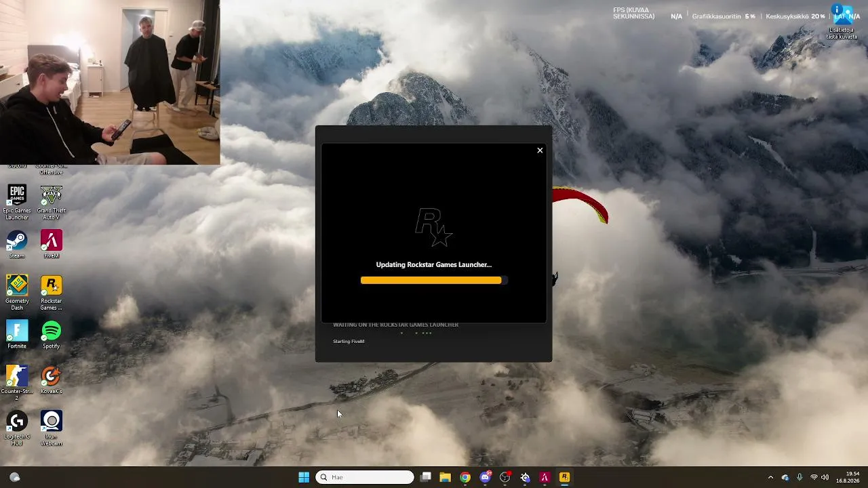This screenshot has height=488, width=868.
Task: Select the Steam desktop shortcut
Action: [x=17, y=245]
